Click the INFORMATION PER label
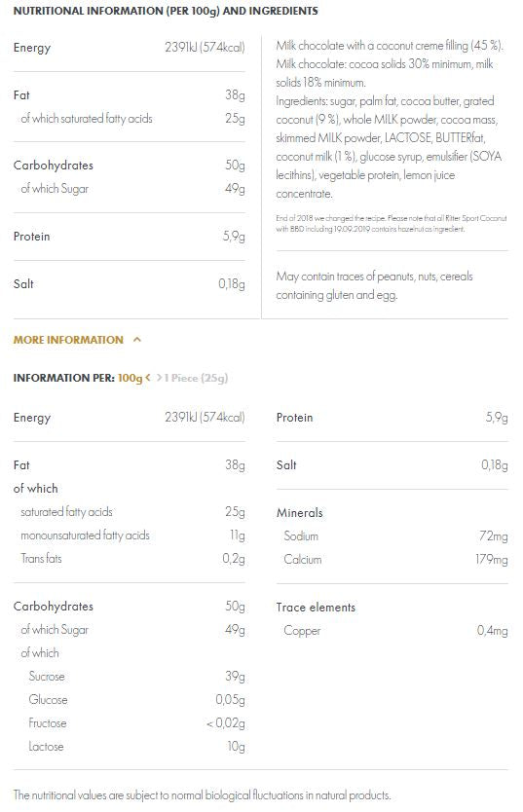The width and height of the screenshot is (523, 812). coord(63,378)
